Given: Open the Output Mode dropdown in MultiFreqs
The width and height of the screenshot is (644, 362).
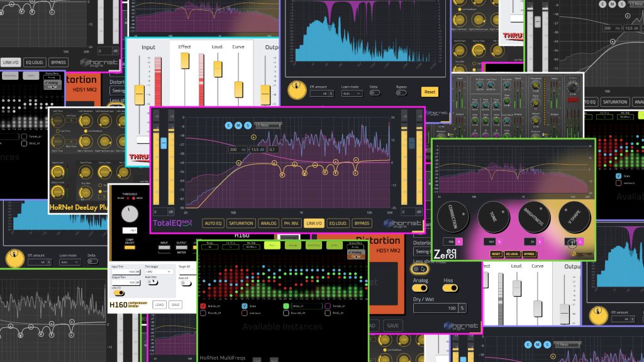Looking at the screenshot, I should (355, 247).
